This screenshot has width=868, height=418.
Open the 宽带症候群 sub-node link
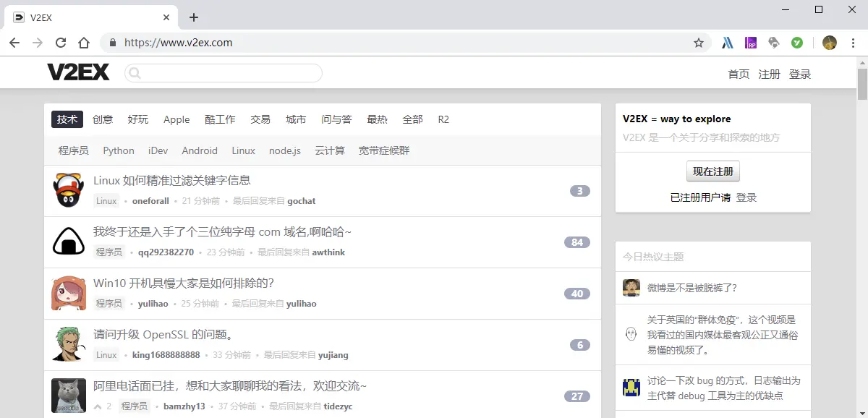[x=384, y=150]
